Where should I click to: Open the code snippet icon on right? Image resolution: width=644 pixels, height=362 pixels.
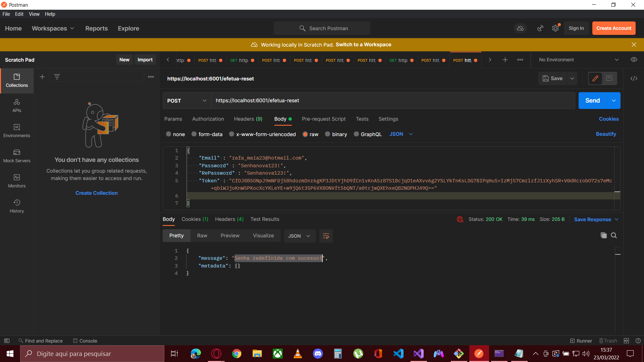(634, 78)
